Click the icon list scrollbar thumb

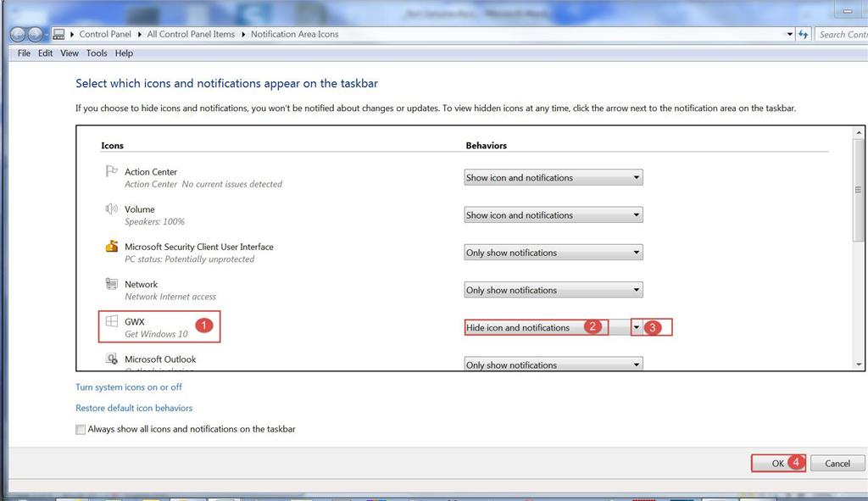858,189
